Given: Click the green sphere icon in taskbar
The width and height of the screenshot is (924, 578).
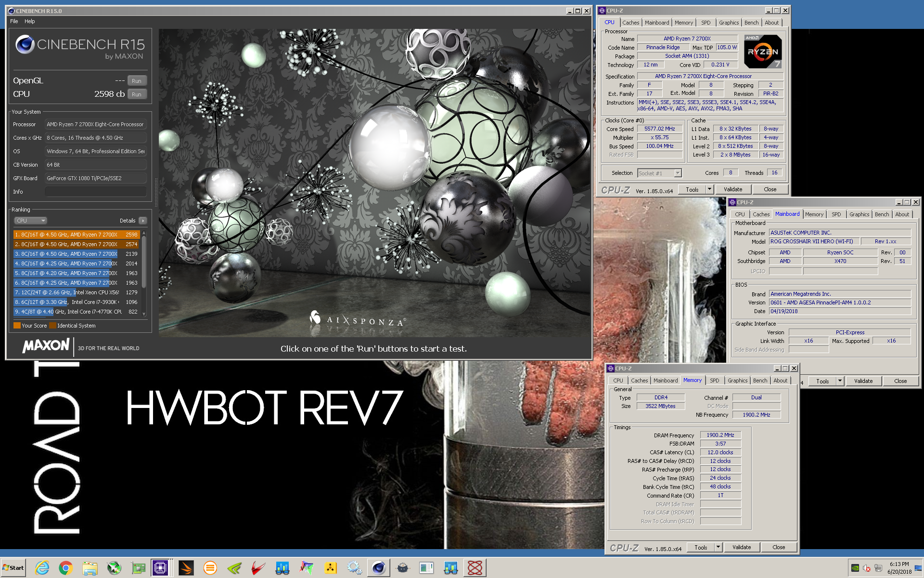Looking at the screenshot, I should point(114,568).
